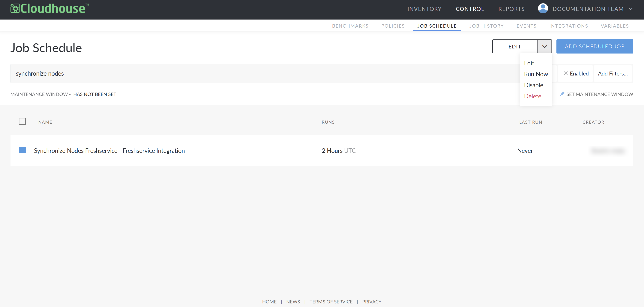644x307 pixels.
Task: Click the search field containing synchronize nodes
Action: pos(265,73)
